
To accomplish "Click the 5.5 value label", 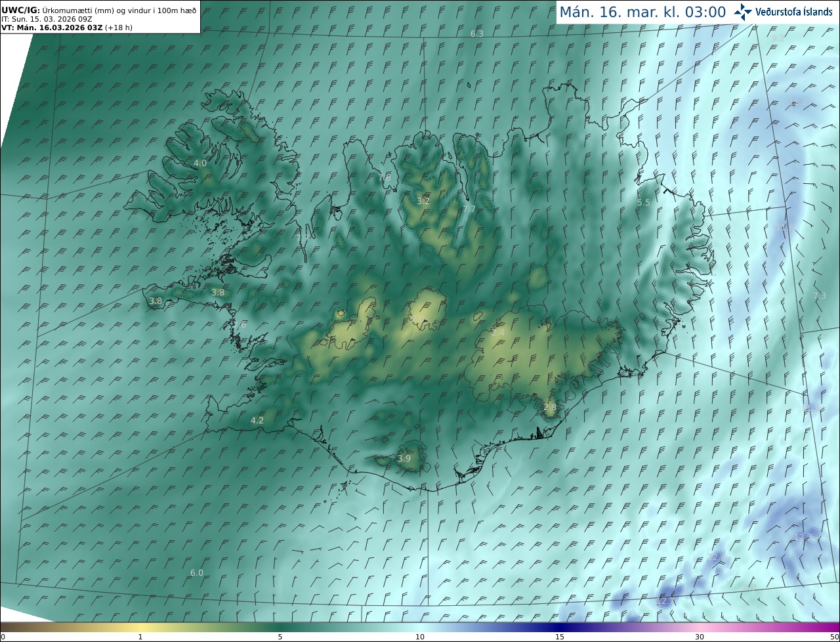I will click(x=644, y=203).
